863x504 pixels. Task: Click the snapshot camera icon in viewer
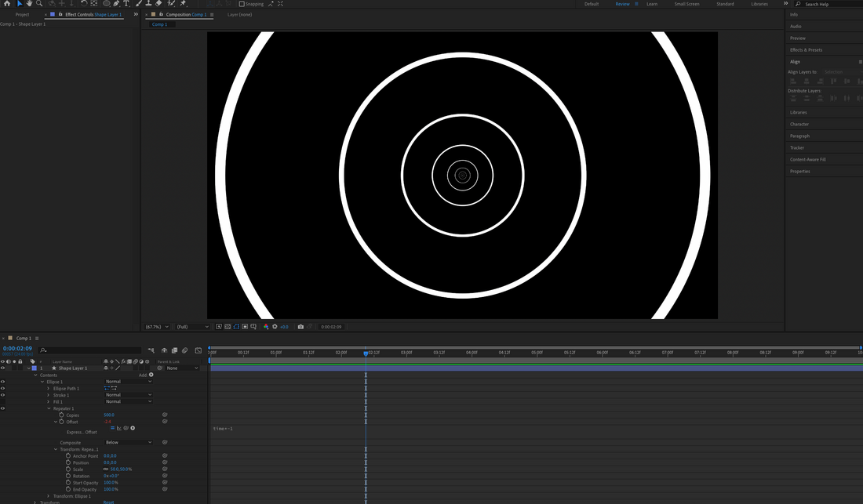point(300,327)
